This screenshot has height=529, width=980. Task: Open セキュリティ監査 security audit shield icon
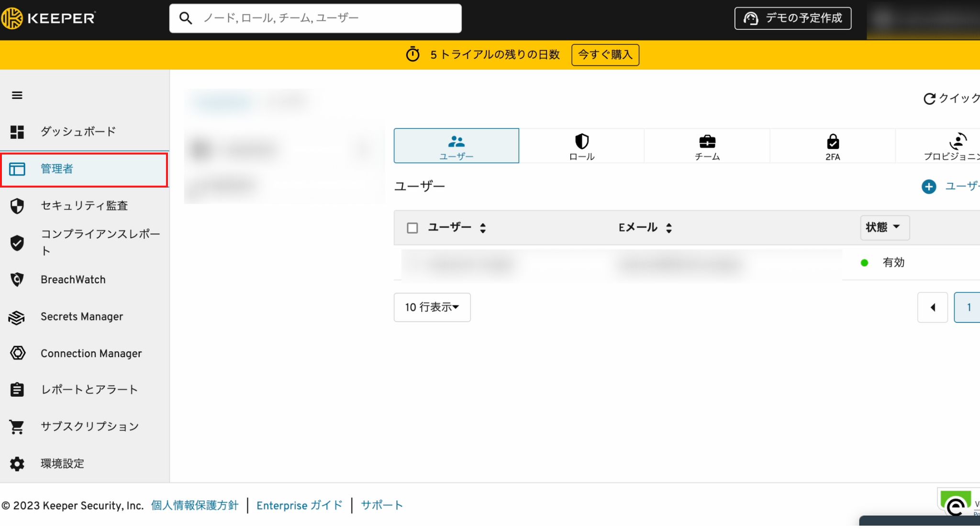pyautogui.click(x=17, y=206)
